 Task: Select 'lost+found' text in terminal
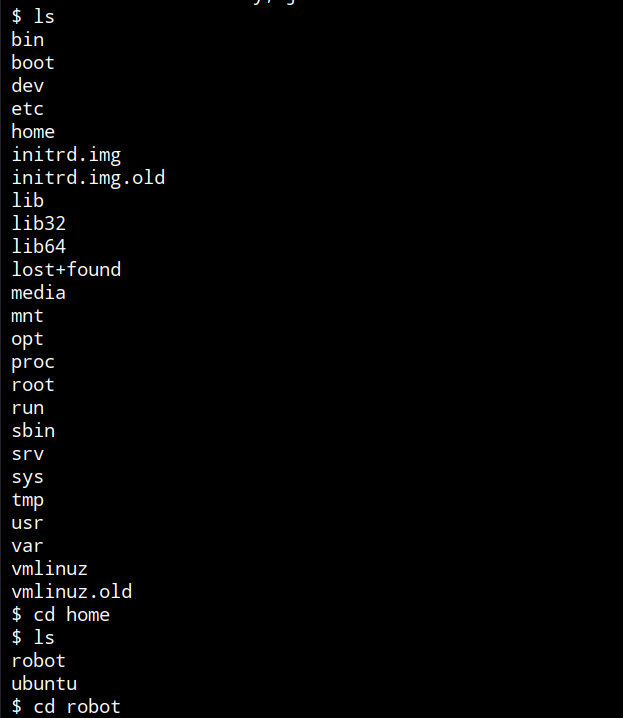(x=66, y=269)
